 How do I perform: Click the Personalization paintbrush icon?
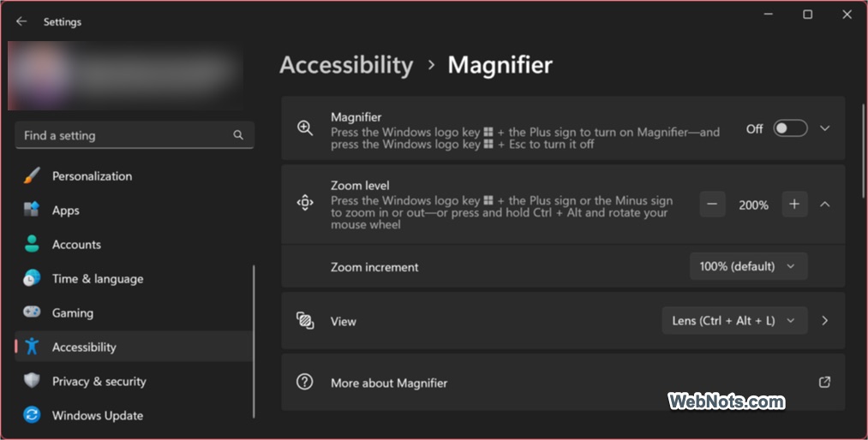coord(32,175)
